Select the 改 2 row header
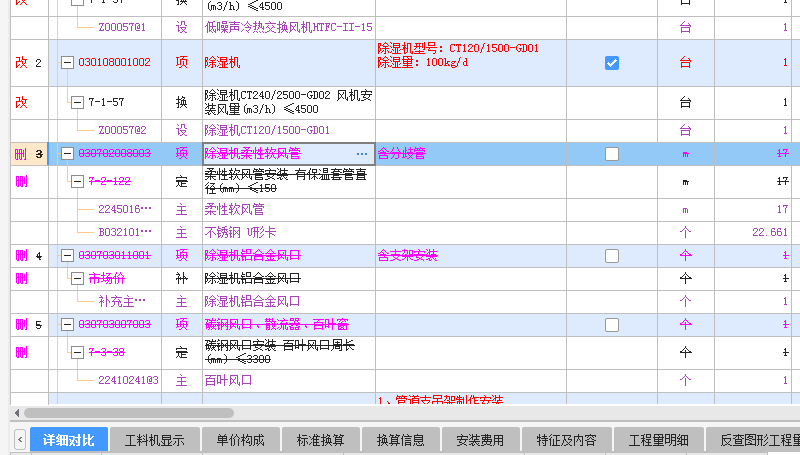 coord(29,63)
